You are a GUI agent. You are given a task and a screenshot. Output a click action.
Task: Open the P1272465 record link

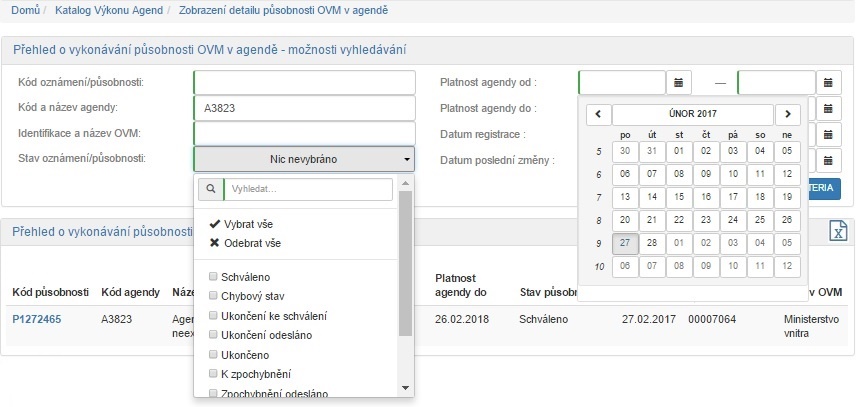(37, 319)
